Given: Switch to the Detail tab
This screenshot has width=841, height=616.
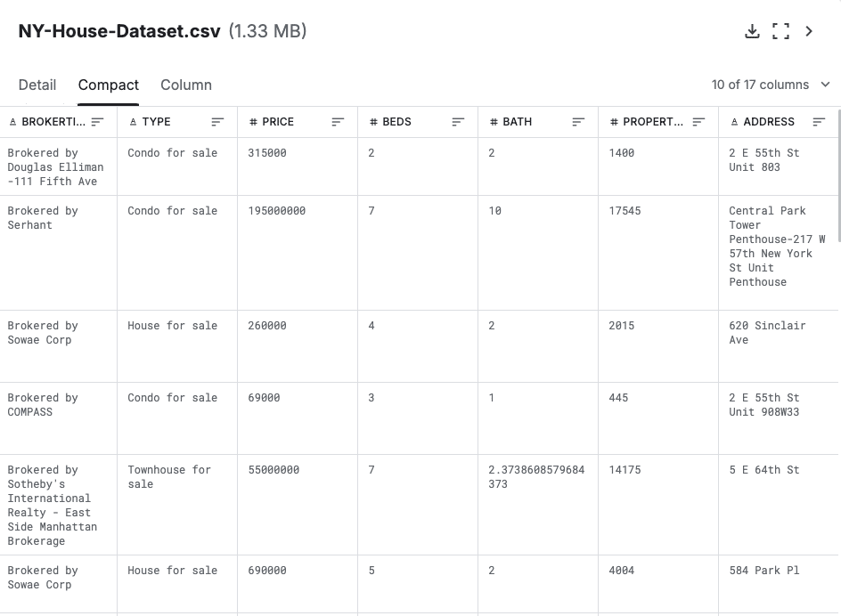Looking at the screenshot, I should (37, 85).
